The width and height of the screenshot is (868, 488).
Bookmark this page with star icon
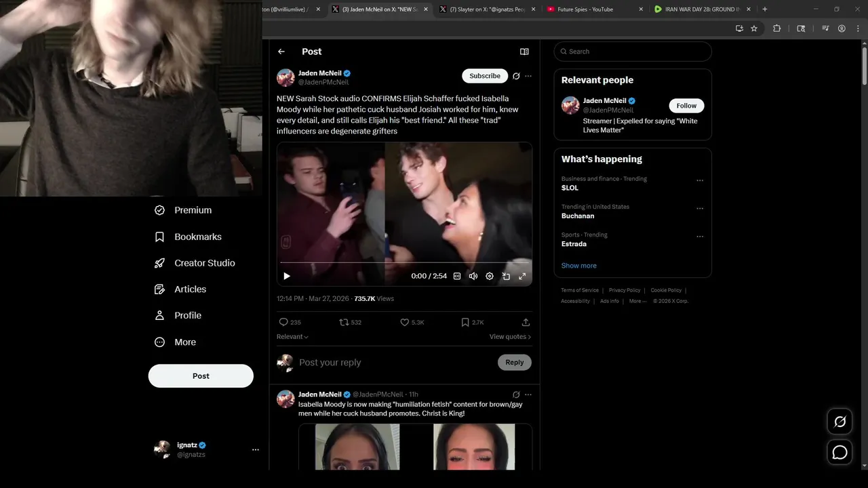click(754, 28)
